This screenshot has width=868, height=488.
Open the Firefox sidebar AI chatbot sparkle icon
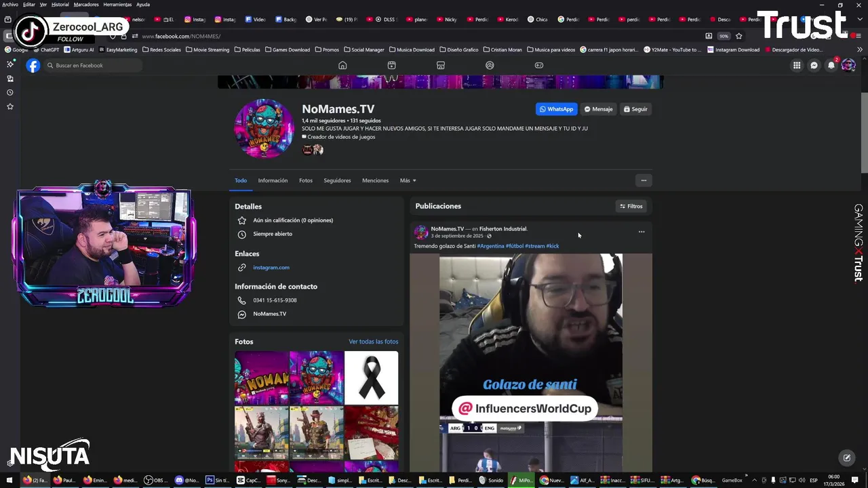(x=10, y=64)
